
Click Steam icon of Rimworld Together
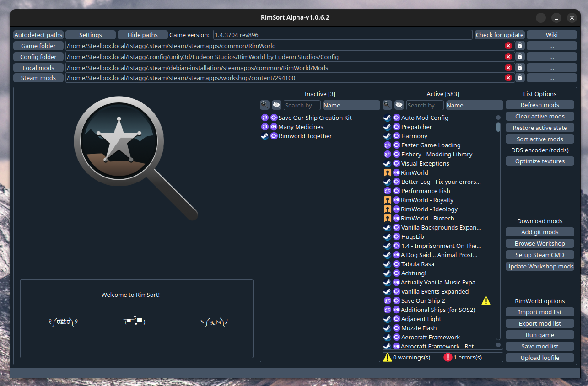(265, 136)
